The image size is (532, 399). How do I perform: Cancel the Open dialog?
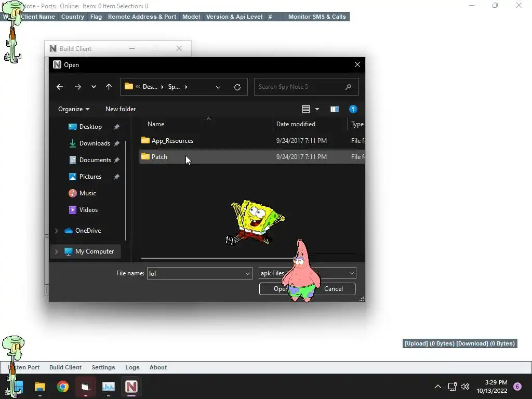click(x=334, y=289)
